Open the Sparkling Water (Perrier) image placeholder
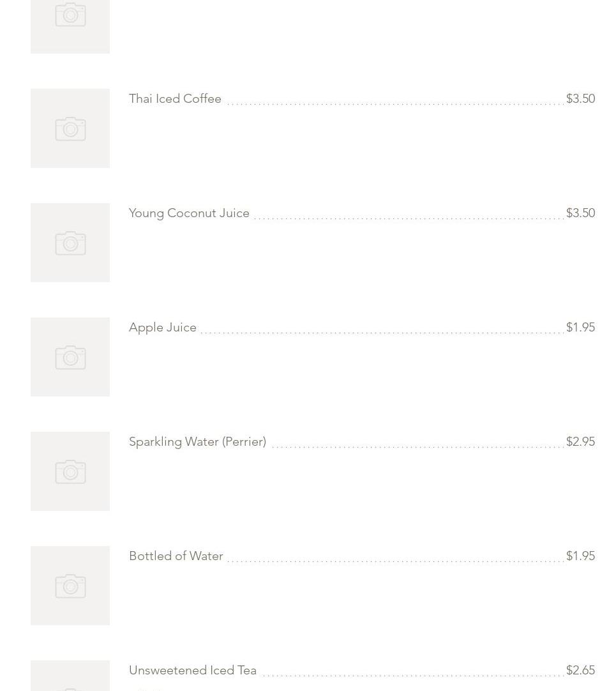Viewport: 616px width, 691px height. pyautogui.click(x=70, y=472)
